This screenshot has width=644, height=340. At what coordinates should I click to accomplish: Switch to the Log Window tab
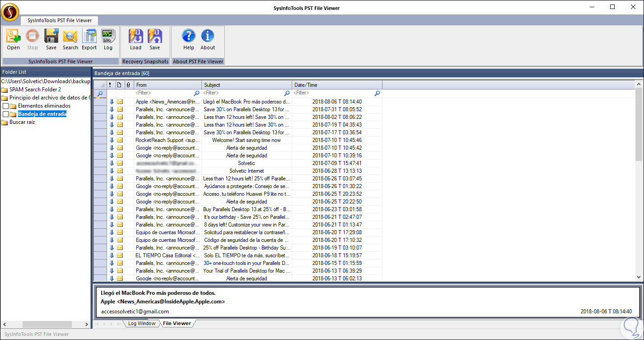tap(142, 323)
